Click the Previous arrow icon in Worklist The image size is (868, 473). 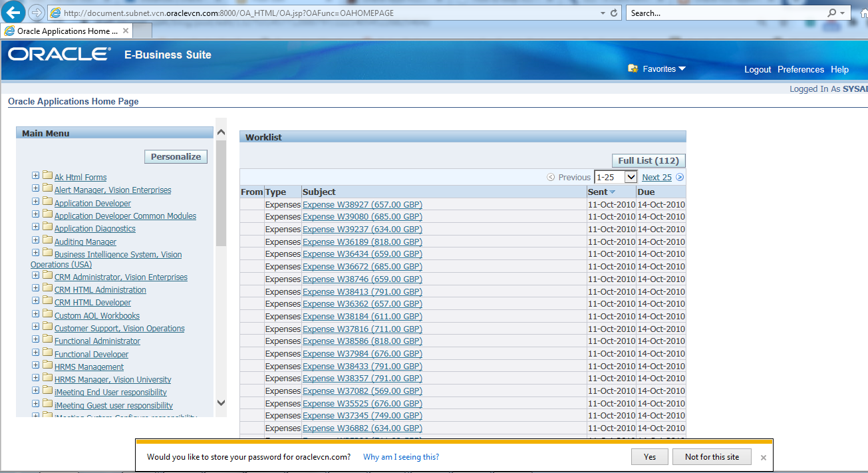tap(551, 177)
